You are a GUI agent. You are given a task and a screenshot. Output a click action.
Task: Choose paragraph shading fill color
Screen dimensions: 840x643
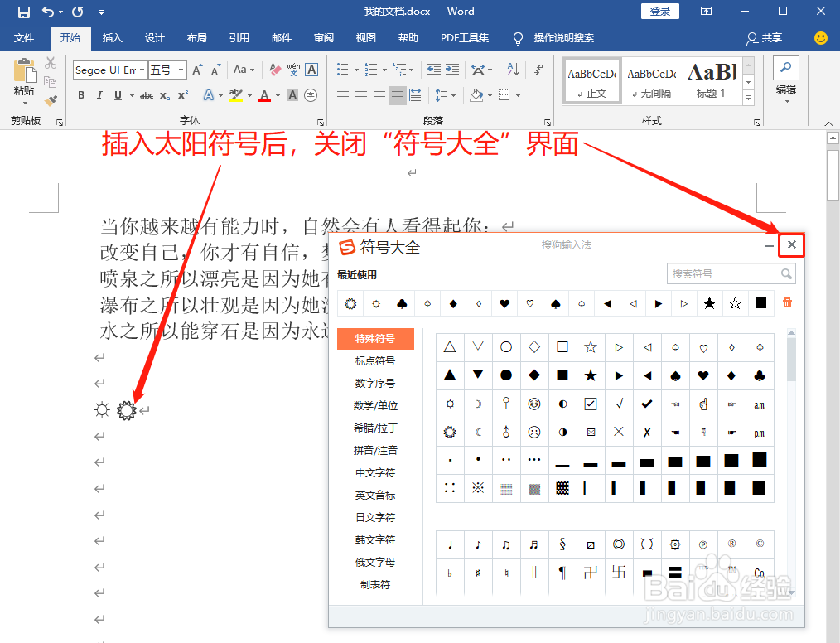click(476, 95)
